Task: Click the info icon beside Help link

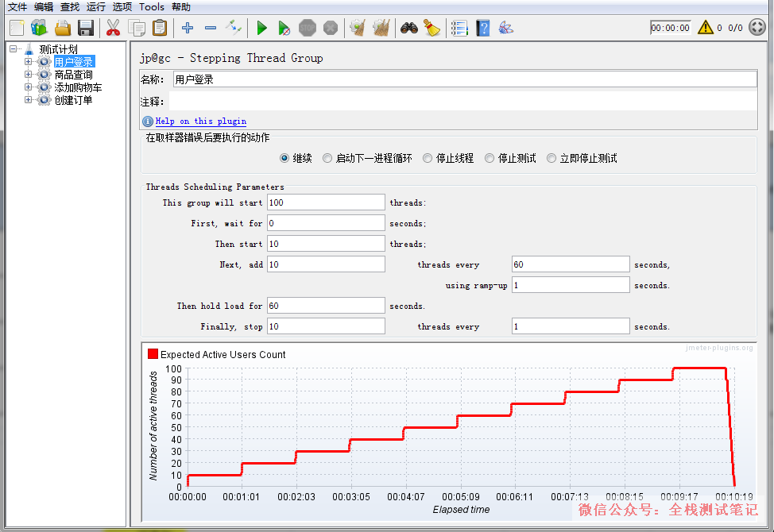Action: pyautogui.click(x=147, y=121)
